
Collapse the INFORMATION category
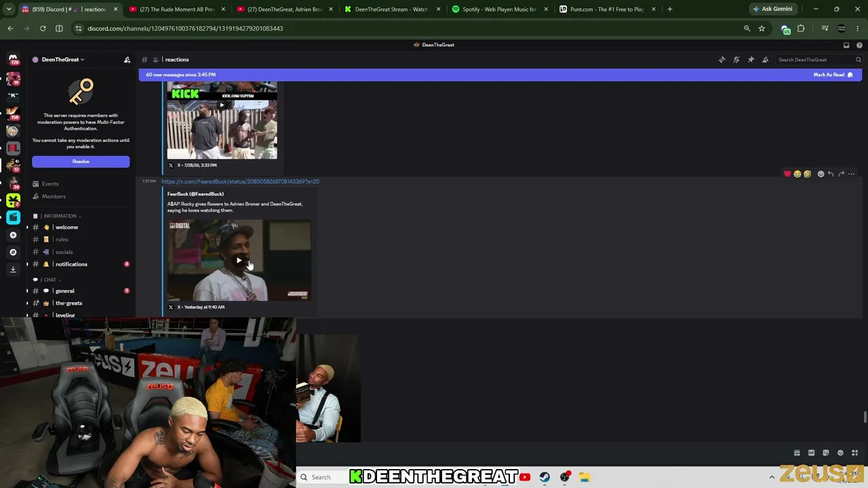pos(62,216)
